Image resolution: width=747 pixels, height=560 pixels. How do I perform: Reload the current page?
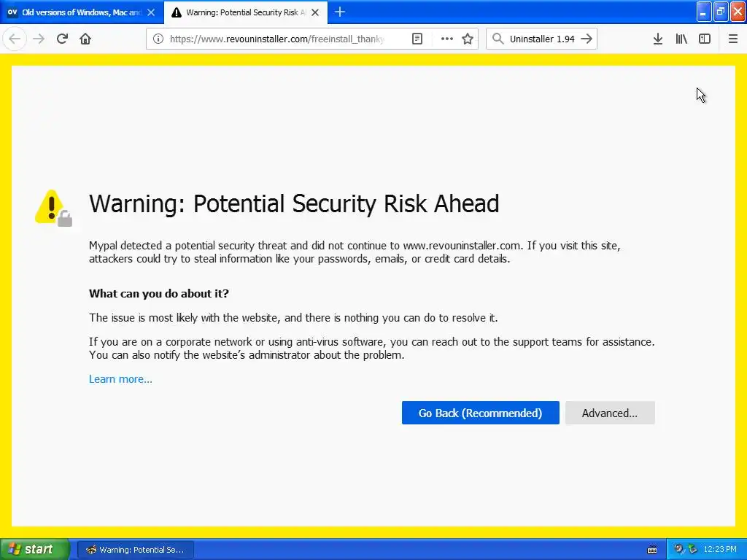(62, 39)
